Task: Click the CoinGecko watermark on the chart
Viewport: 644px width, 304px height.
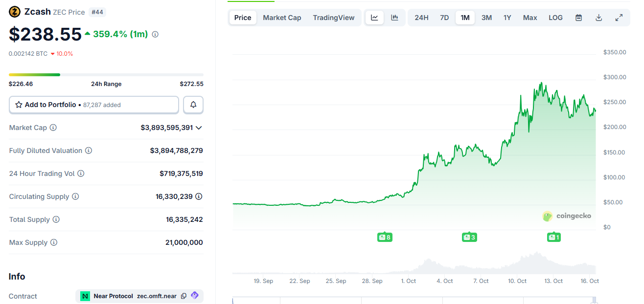Action: pos(567,216)
